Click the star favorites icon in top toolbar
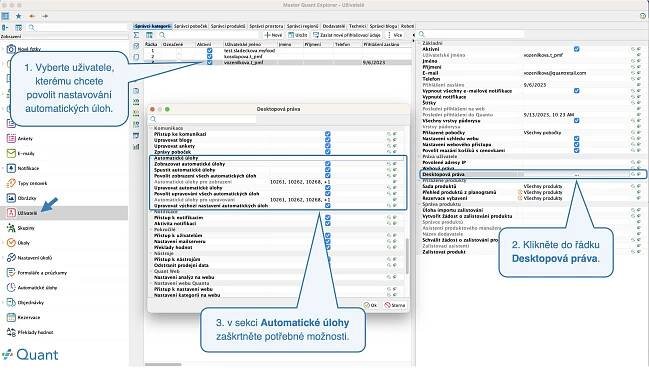Screen dimensions: 649x370 18,16
